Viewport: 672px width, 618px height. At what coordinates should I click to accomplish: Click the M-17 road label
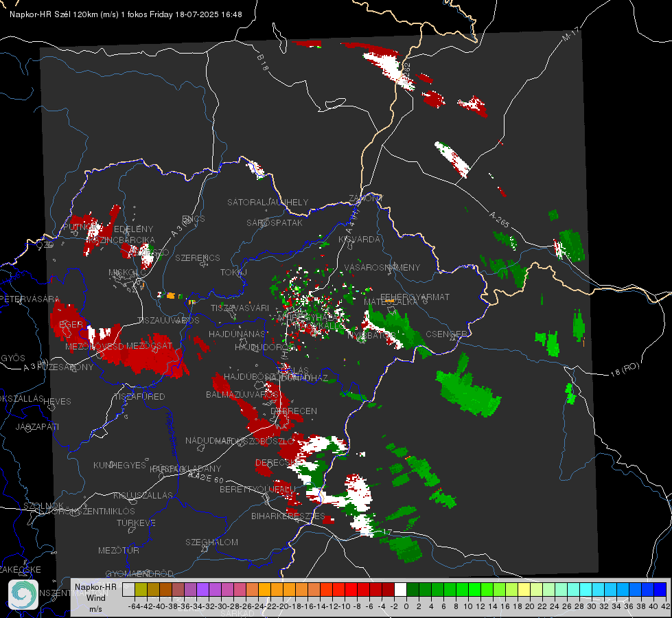[x=570, y=34]
